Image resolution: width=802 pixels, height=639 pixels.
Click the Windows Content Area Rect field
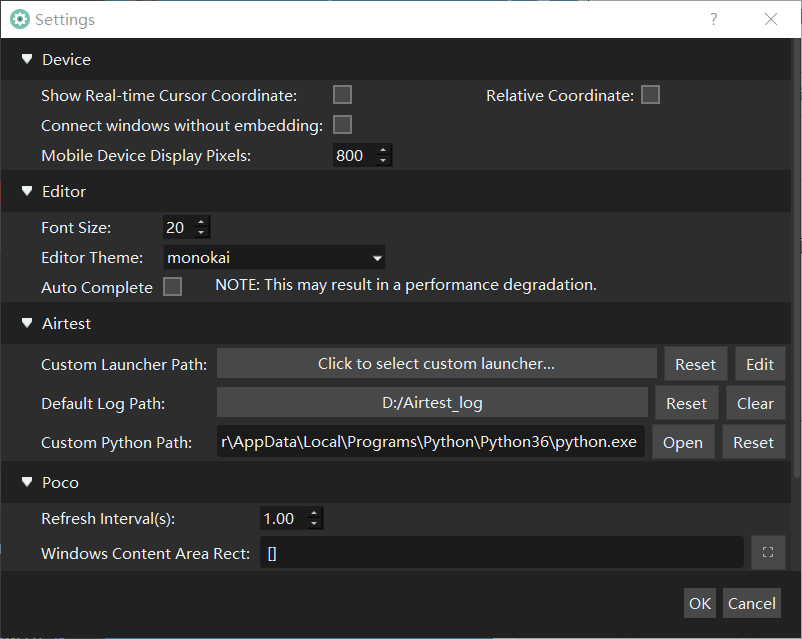502,552
